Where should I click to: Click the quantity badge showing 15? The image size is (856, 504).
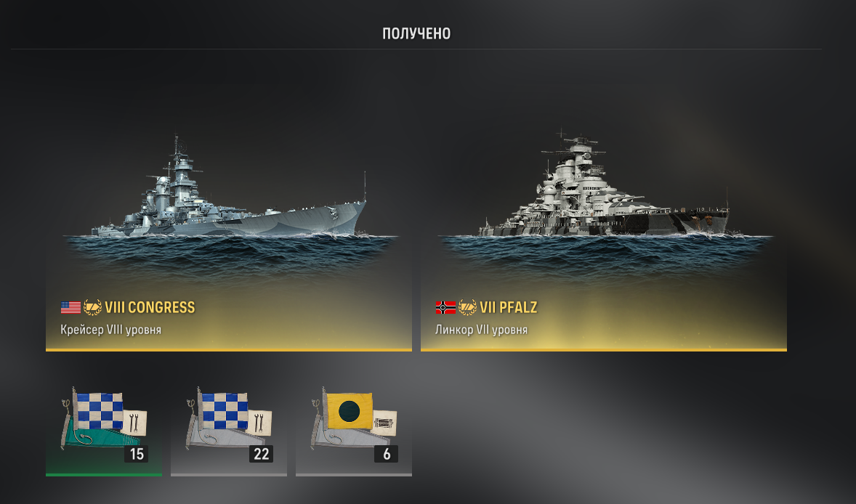click(x=137, y=454)
